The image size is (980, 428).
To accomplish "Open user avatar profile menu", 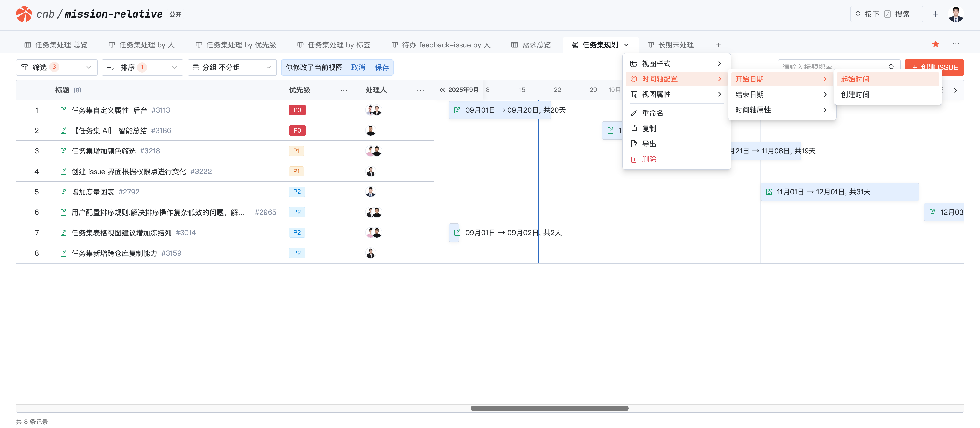I will click(956, 14).
